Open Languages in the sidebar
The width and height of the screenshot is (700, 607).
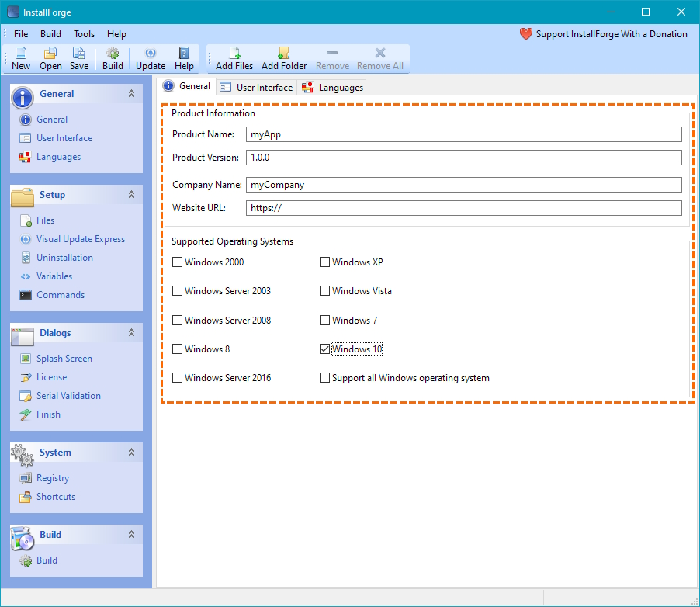[50, 157]
